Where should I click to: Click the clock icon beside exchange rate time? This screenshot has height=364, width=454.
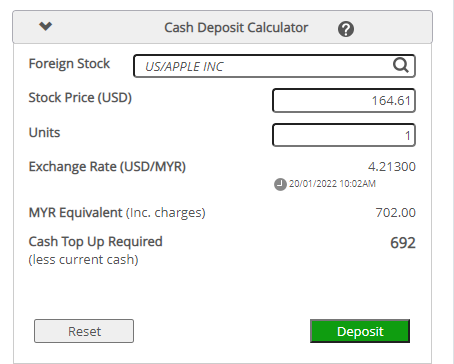280,184
